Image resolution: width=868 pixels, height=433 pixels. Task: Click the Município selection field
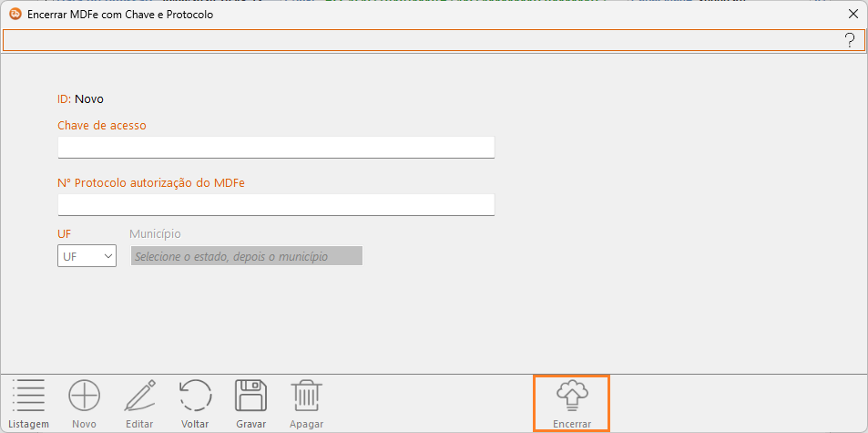point(247,256)
